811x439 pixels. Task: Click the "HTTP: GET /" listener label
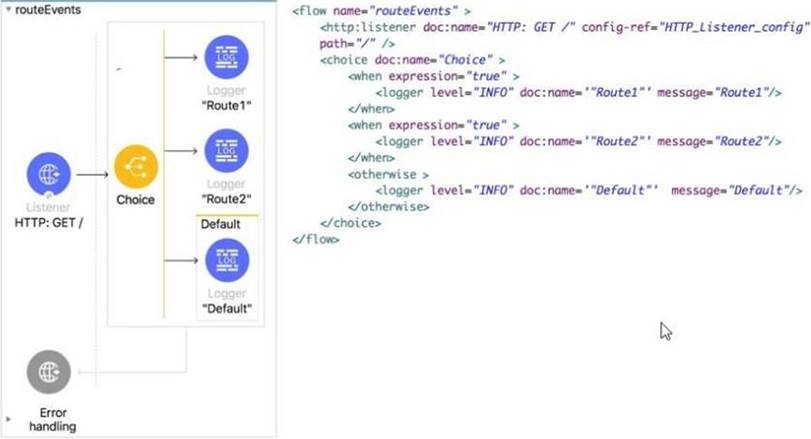[x=49, y=222]
